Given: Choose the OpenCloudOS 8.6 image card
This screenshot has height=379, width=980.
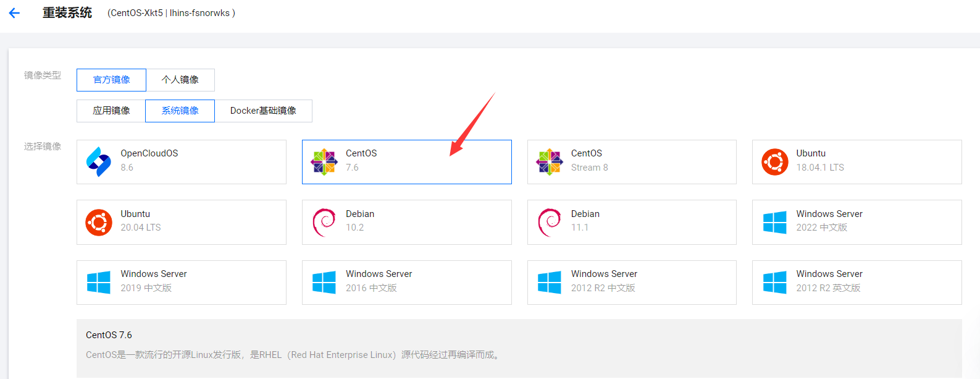Looking at the screenshot, I should [182, 162].
